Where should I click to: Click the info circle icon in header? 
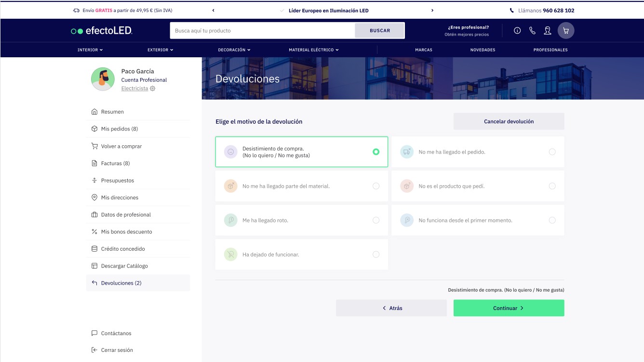(x=517, y=31)
